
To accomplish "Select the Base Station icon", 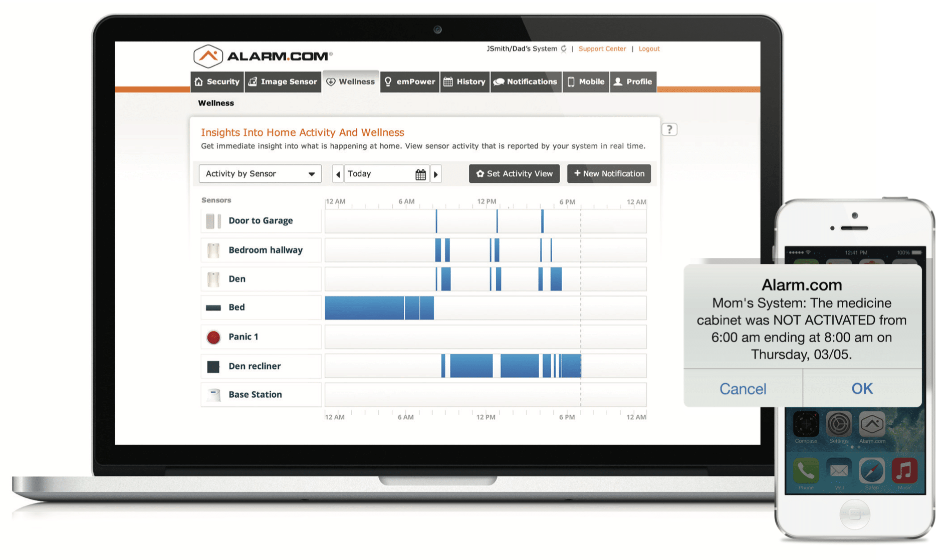I will 214,395.
